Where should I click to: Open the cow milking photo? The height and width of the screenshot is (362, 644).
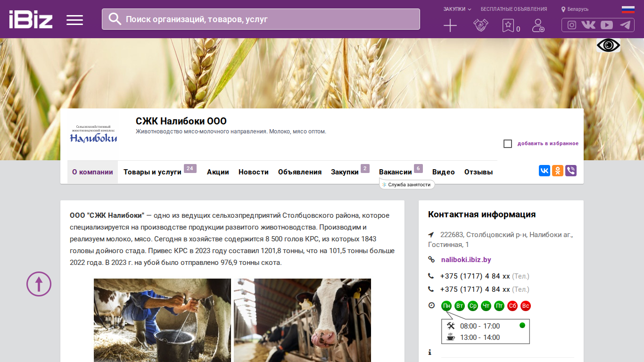coord(162,320)
